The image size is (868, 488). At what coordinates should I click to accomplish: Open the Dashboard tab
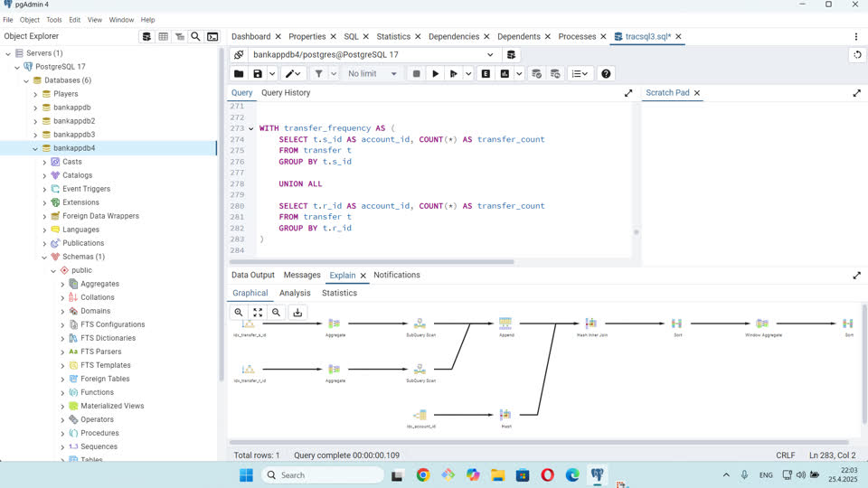tap(250, 36)
